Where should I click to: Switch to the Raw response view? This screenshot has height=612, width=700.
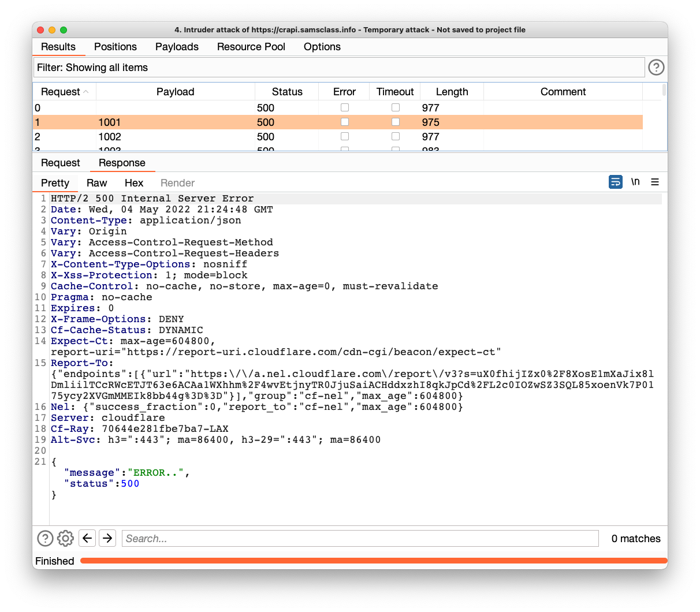pos(96,183)
